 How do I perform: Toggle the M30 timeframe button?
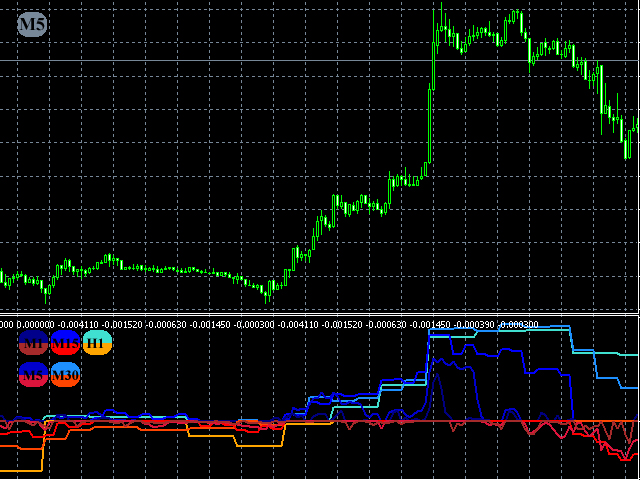click(x=65, y=374)
